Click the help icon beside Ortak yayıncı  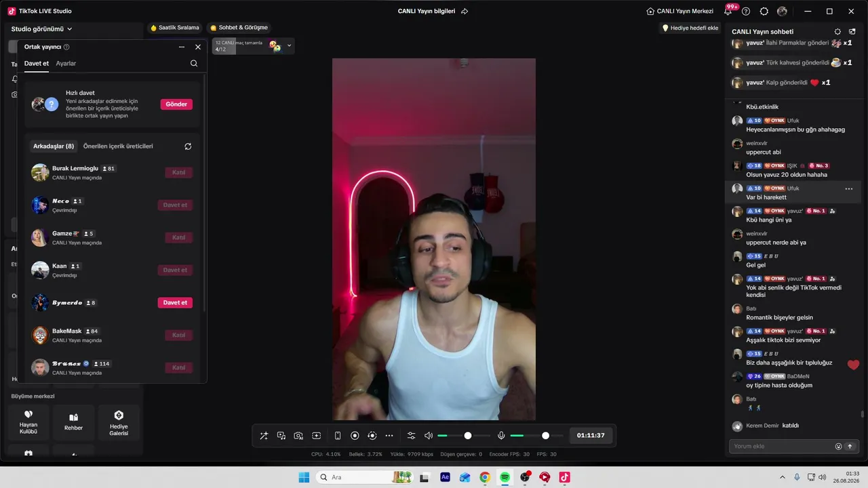coord(66,47)
